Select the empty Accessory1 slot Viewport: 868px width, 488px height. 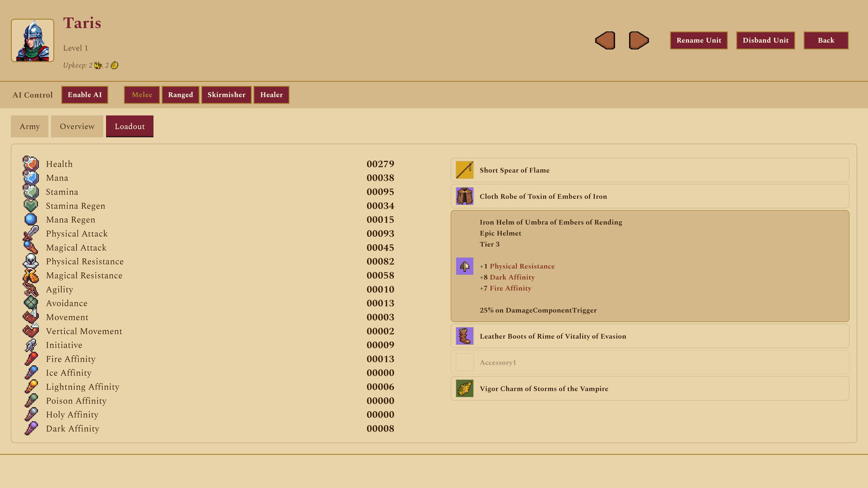[650, 362]
